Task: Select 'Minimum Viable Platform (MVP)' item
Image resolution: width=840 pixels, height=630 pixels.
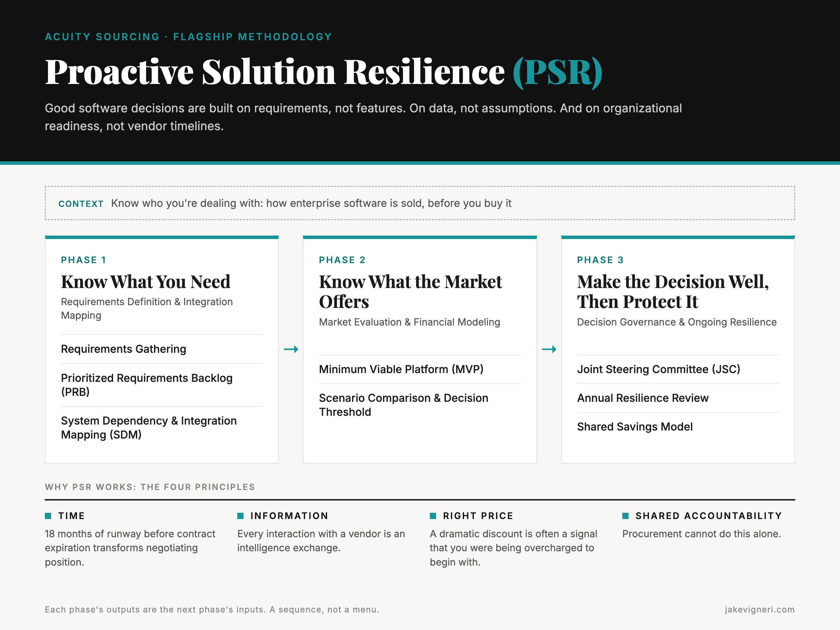Action: (x=401, y=369)
